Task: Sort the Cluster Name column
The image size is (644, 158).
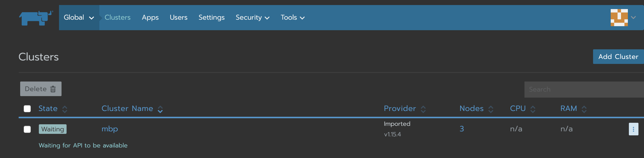Action: pyautogui.click(x=161, y=109)
